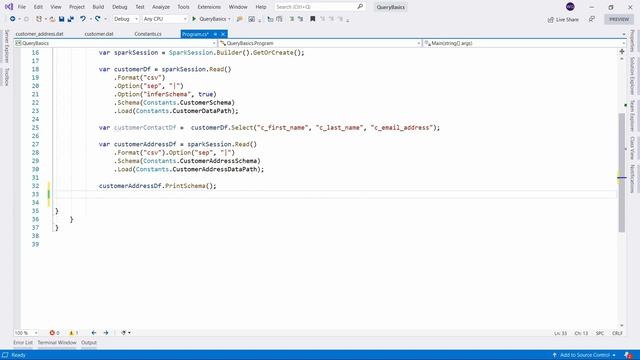Undo the last edit via the toolbar
The width and height of the screenshot is (640, 360).
[x=83, y=19]
